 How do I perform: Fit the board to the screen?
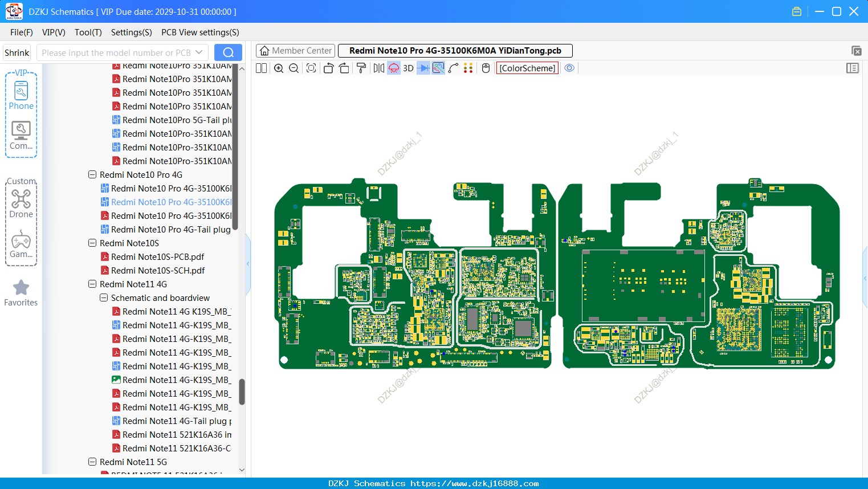(311, 68)
